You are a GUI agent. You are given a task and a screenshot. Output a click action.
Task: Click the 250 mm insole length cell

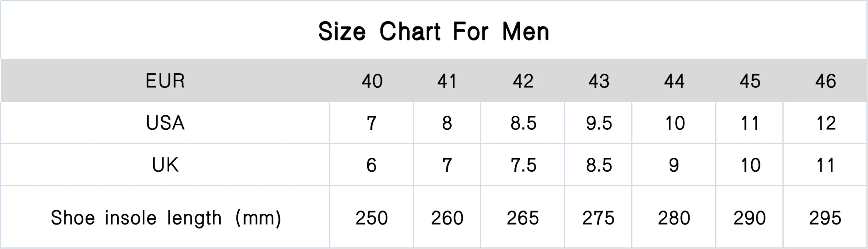[372, 218]
